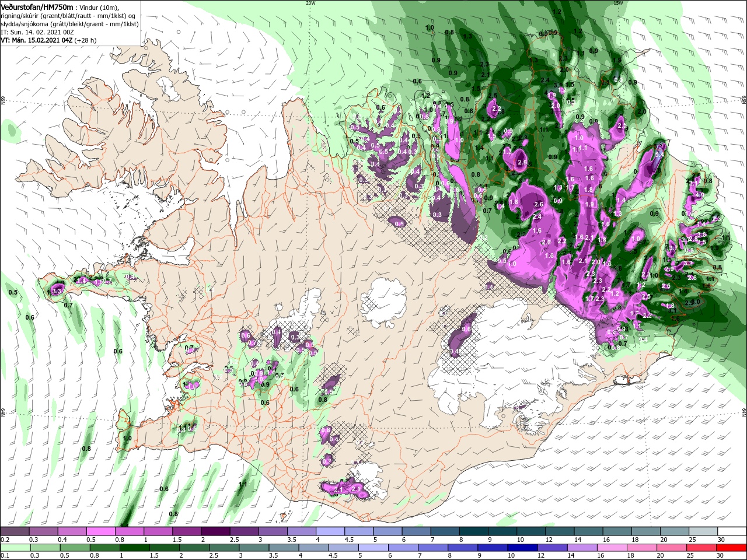Click the '0.2' label under upper scale
Image resolution: width=747 pixels, height=560 pixels.
coord(5,540)
